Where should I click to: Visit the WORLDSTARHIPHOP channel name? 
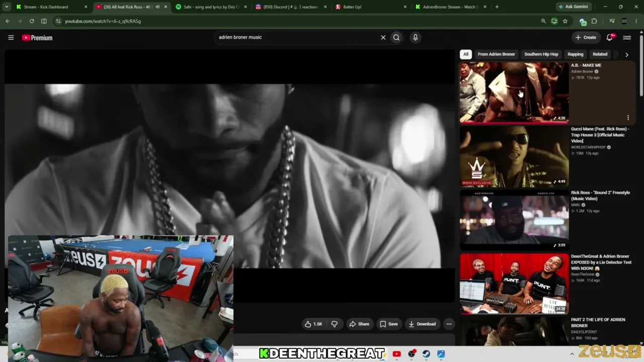coord(588,147)
